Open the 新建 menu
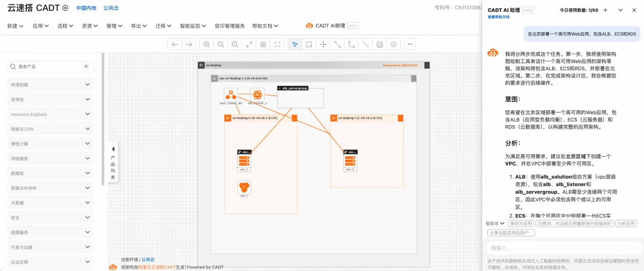The image size is (644, 271). [16, 26]
